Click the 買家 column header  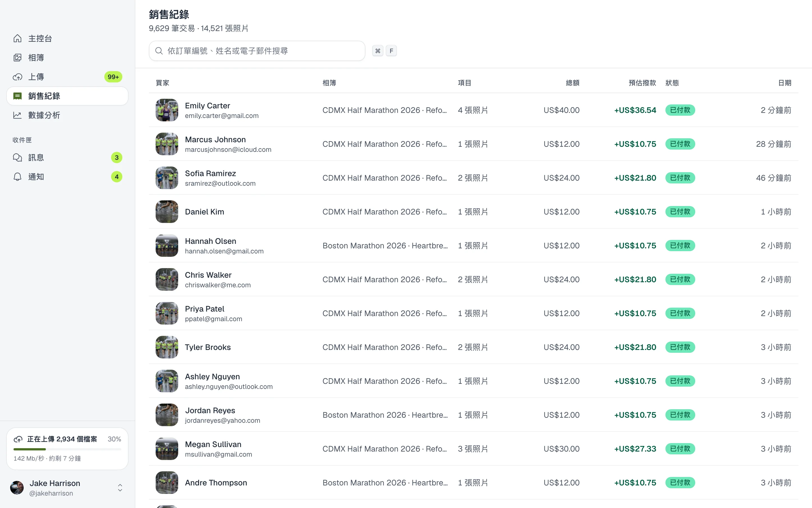pos(162,83)
